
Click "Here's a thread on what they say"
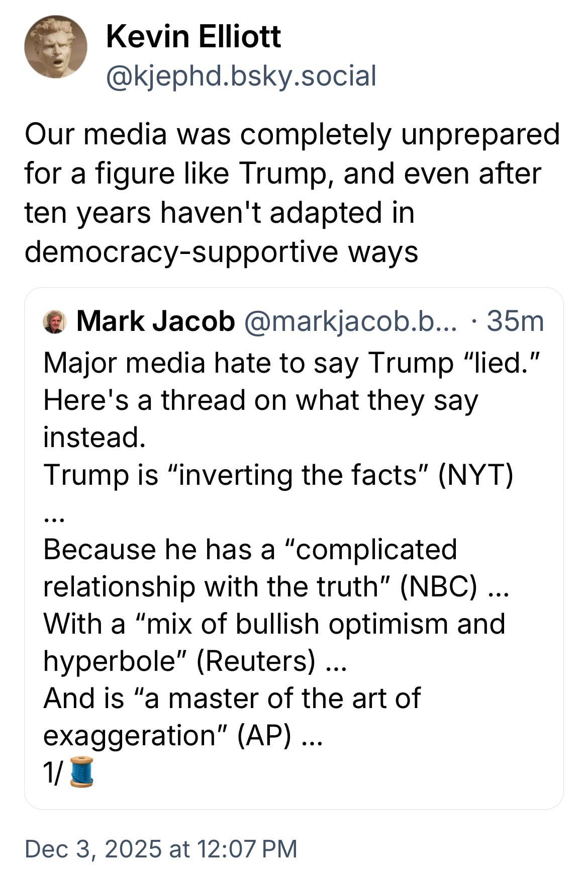tap(260, 400)
